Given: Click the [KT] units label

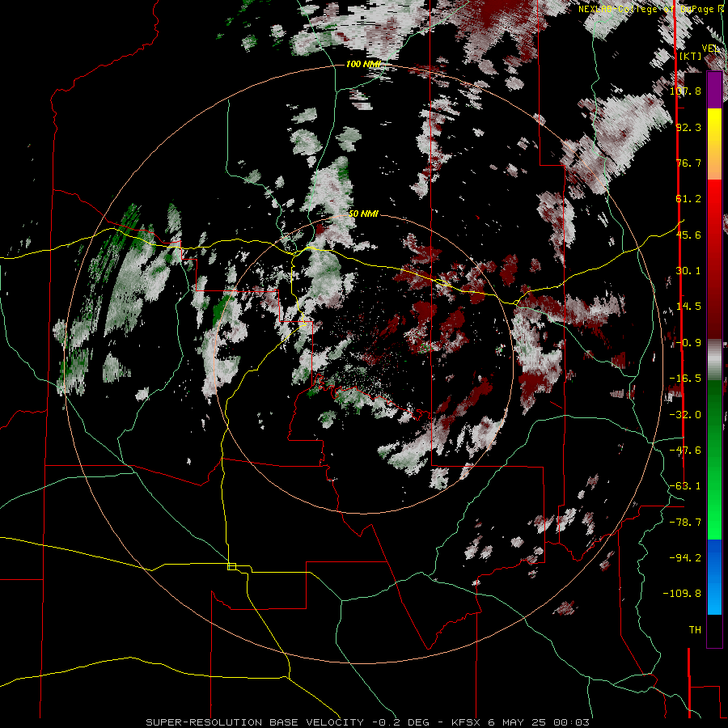Looking at the screenshot, I should [x=691, y=56].
